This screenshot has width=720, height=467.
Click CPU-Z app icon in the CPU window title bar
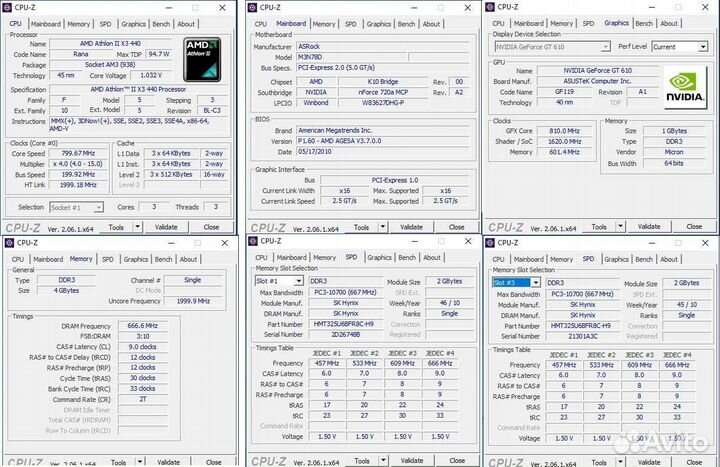pos(7,7)
